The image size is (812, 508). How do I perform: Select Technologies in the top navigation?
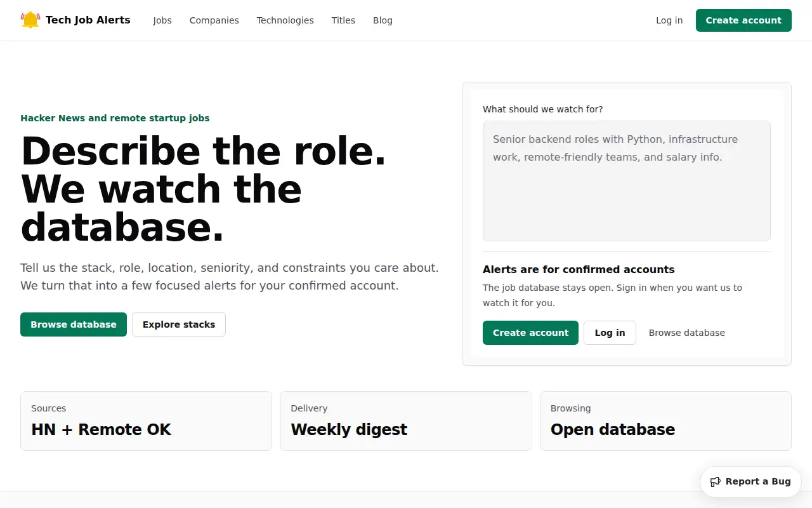pyautogui.click(x=285, y=20)
